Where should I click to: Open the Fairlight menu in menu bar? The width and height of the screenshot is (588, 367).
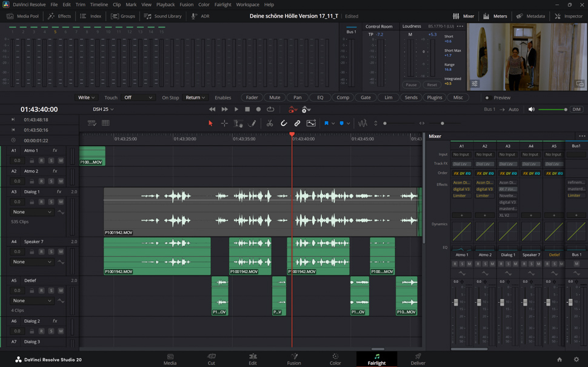pos(222,4)
